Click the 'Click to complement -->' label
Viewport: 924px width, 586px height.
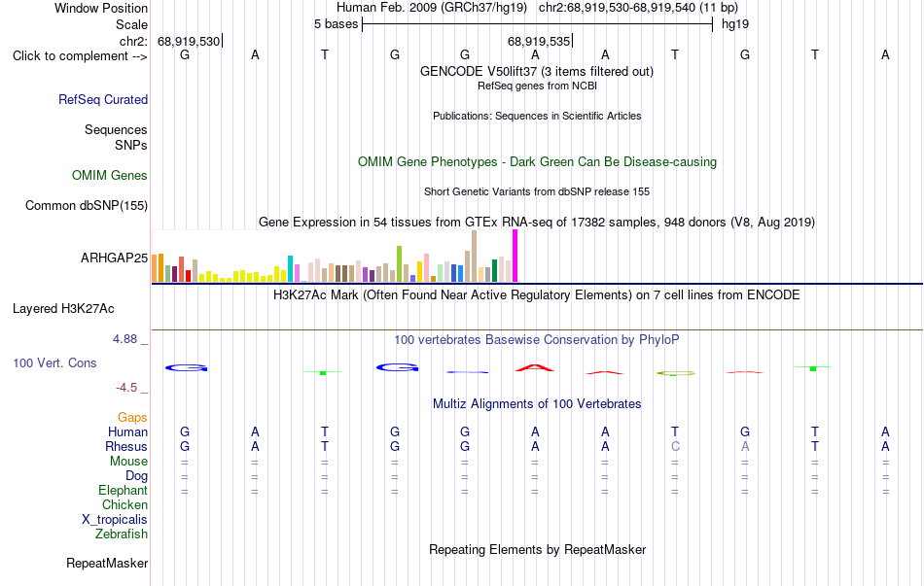pos(80,56)
